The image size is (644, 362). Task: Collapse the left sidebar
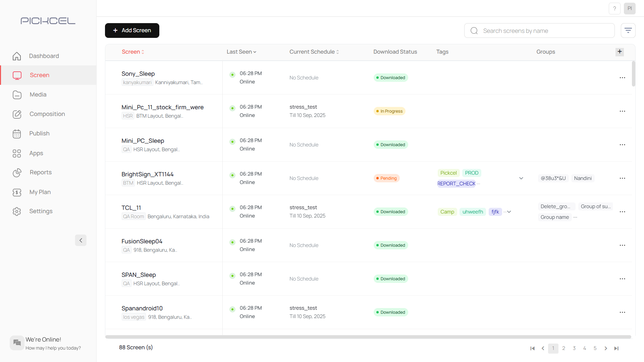(x=80, y=240)
